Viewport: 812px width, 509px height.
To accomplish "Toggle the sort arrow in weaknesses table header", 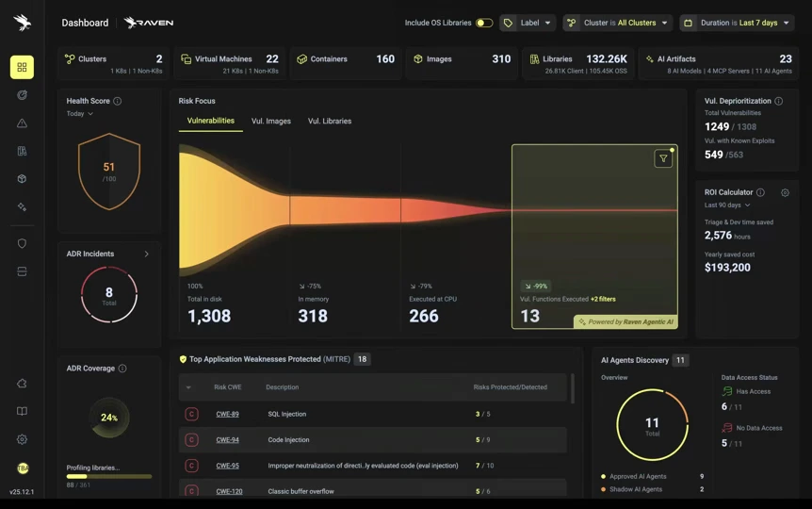I will pyautogui.click(x=188, y=387).
